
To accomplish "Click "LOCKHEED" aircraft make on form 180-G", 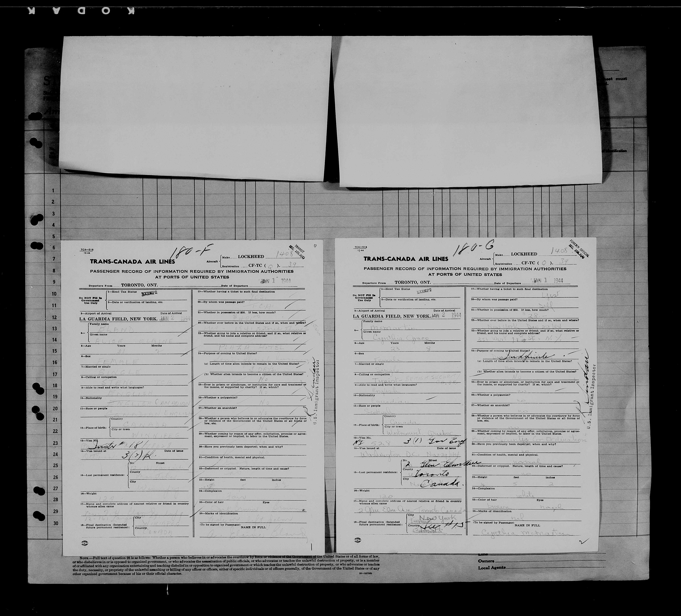I will click(x=524, y=254).
